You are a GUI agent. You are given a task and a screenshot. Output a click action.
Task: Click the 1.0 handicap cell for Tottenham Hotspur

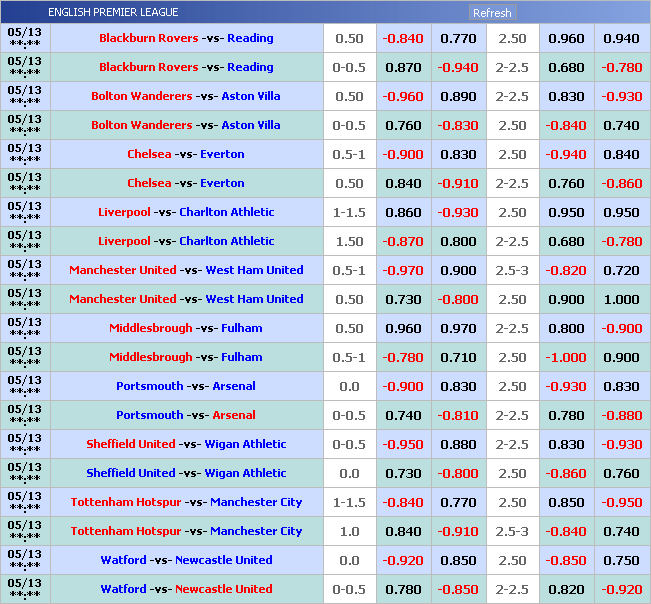click(349, 532)
